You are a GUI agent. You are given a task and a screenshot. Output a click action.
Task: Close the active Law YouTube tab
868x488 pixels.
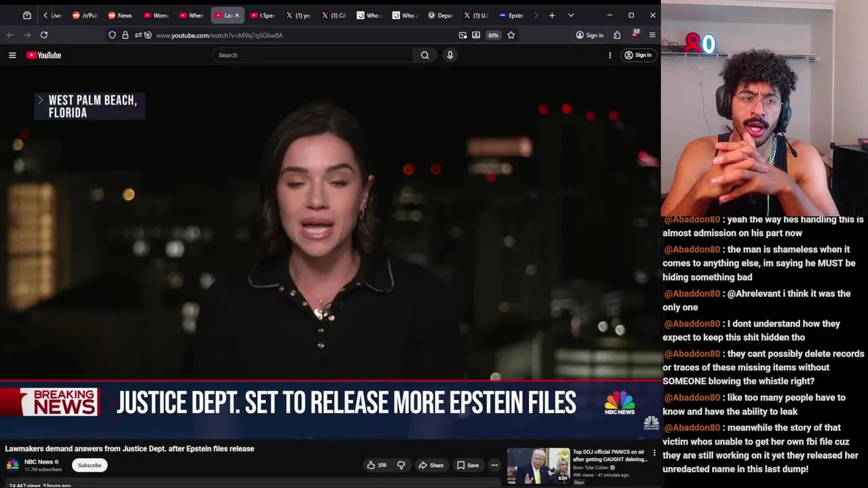(237, 15)
